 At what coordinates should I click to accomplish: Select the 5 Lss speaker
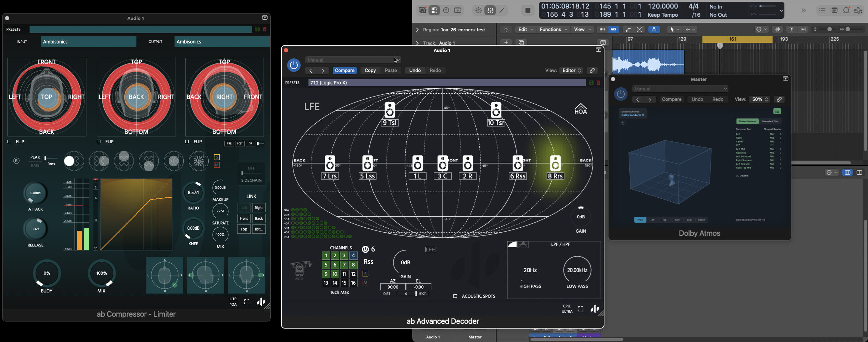pos(367,163)
